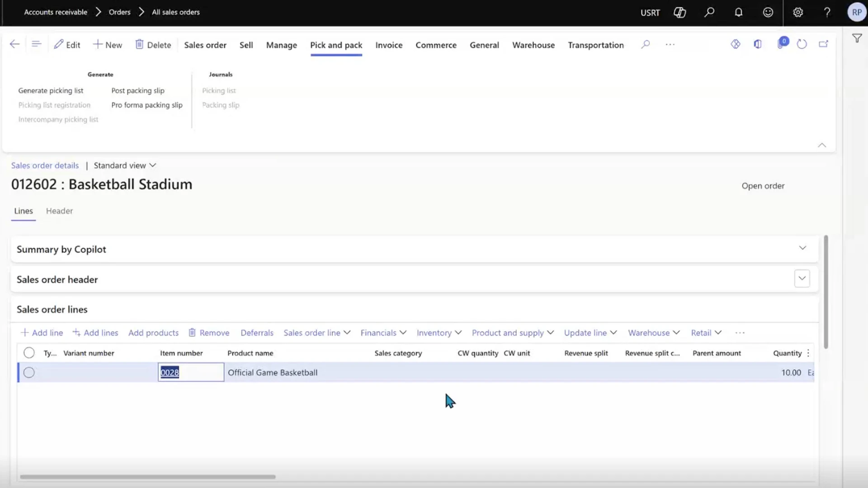Switch to the Header tab
This screenshot has width=868, height=488.
59,211
